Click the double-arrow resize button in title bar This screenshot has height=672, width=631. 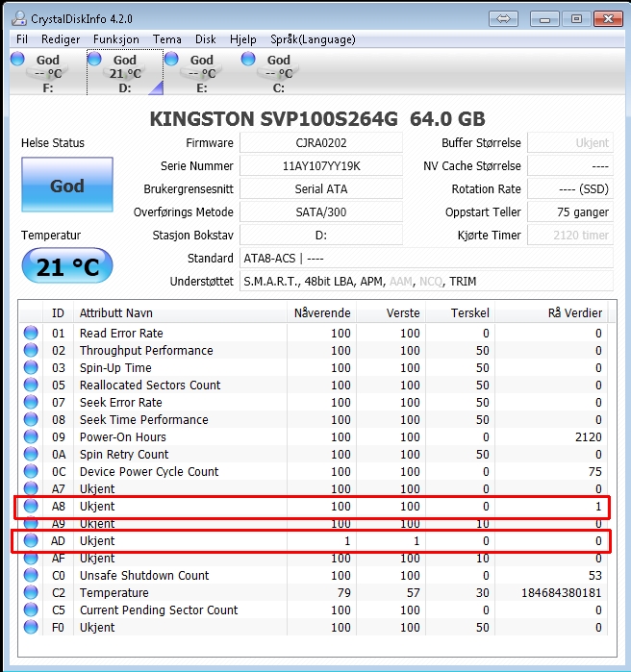point(503,19)
